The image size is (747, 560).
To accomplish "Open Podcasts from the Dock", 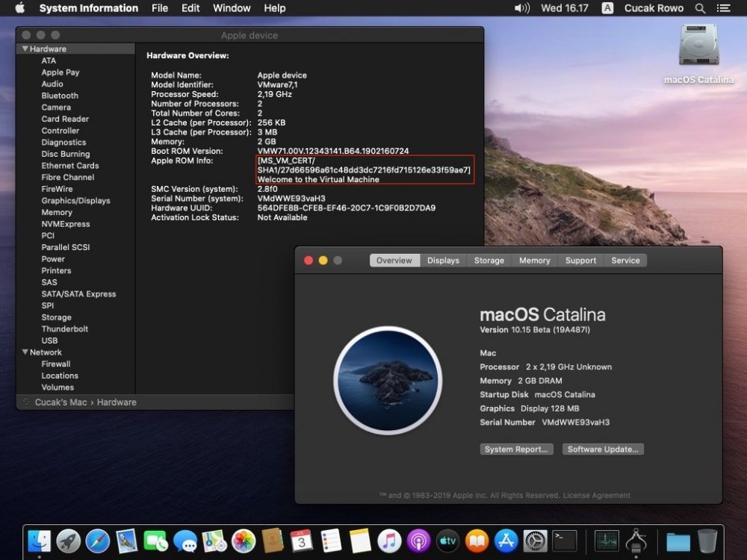I will coord(419,541).
